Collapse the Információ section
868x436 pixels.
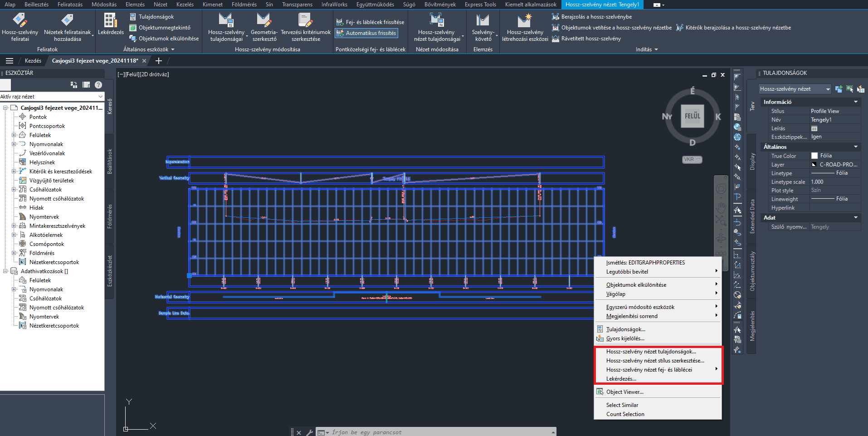[856, 102]
